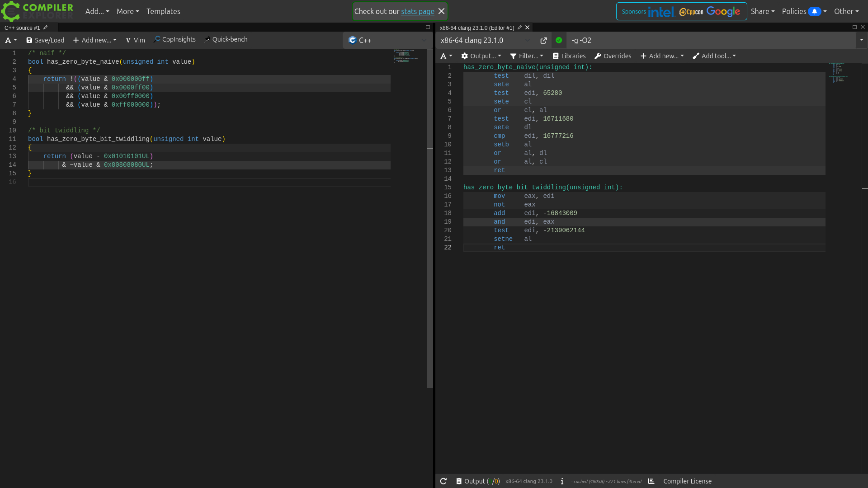Follow the stats page link
Image resolution: width=868 pixels, height=488 pixels.
[x=417, y=11]
